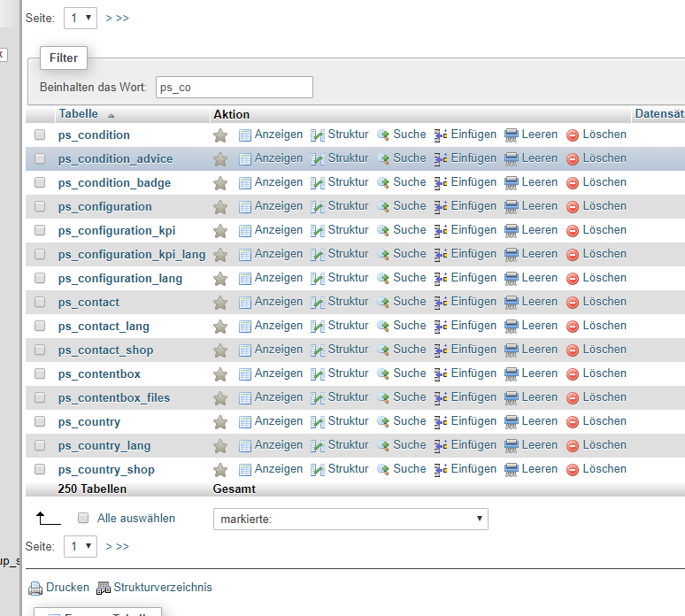This screenshot has width=685, height=616.
Task: Open the ps_country_lang table link
Action: pyautogui.click(x=104, y=446)
